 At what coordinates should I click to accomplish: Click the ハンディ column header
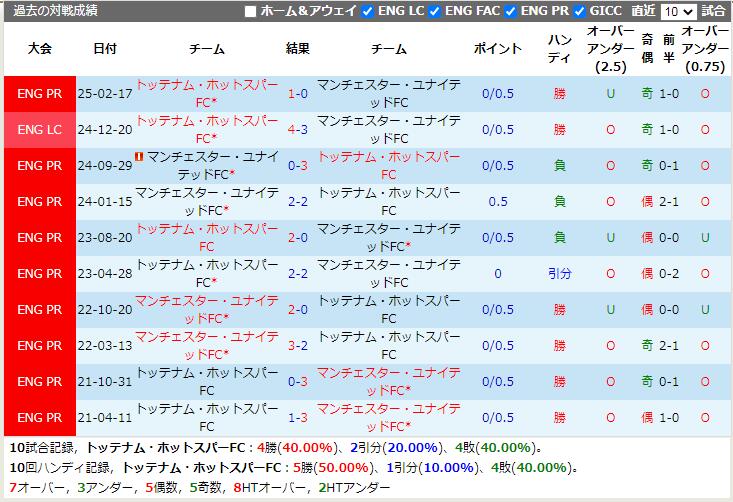tap(560, 49)
